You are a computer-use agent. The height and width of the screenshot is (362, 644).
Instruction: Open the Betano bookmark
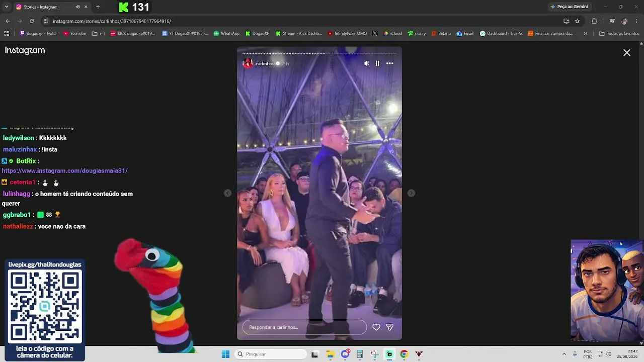(441, 34)
